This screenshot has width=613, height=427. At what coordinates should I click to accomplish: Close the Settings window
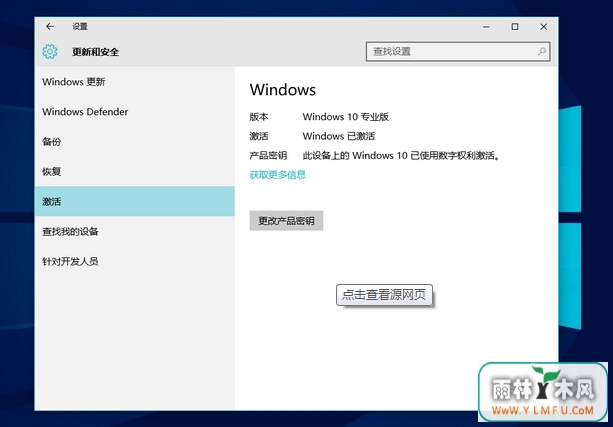pyautogui.click(x=543, y=27)
